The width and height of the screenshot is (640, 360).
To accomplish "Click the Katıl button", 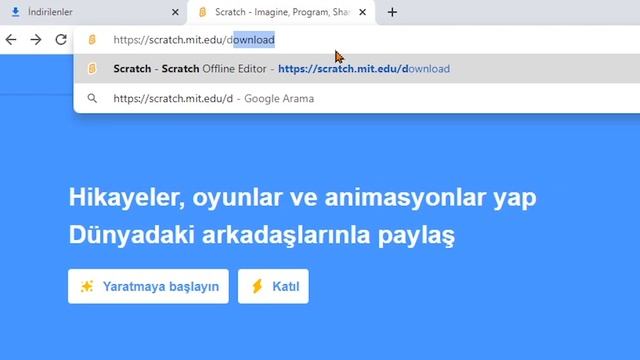I will point(273,286).
